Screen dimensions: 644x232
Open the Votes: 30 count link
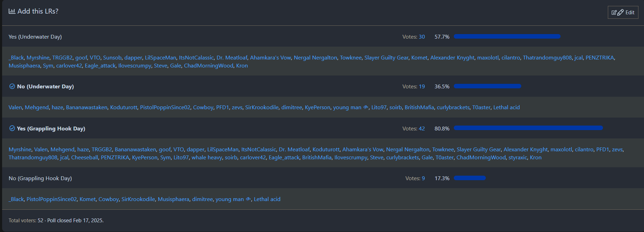421,37
